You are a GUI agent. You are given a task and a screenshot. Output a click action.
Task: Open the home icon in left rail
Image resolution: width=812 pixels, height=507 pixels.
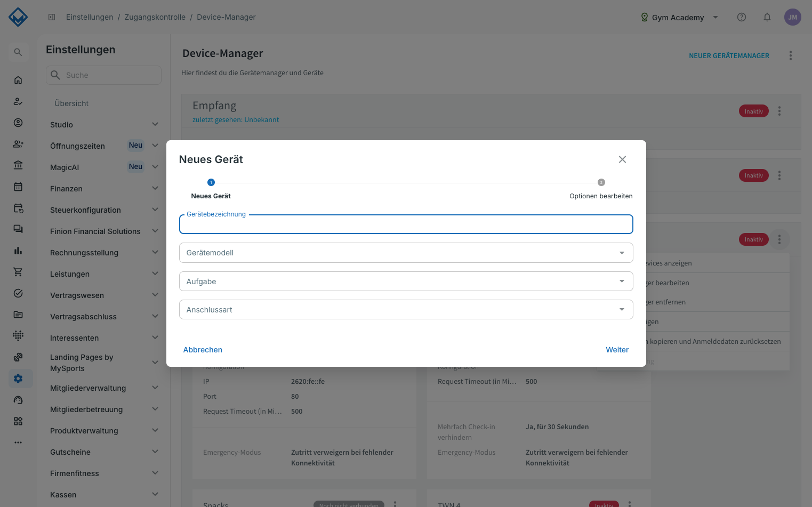click(x=18, y=80)
